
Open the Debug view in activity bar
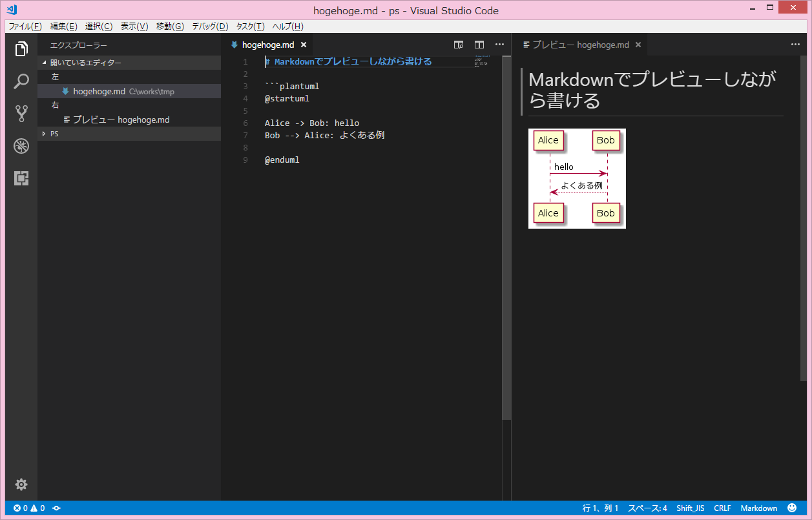point(21,146)
